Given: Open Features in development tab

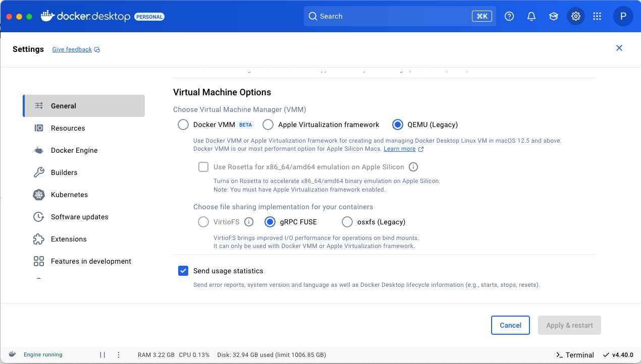Looking at the screenshot, I should point(84,261).
